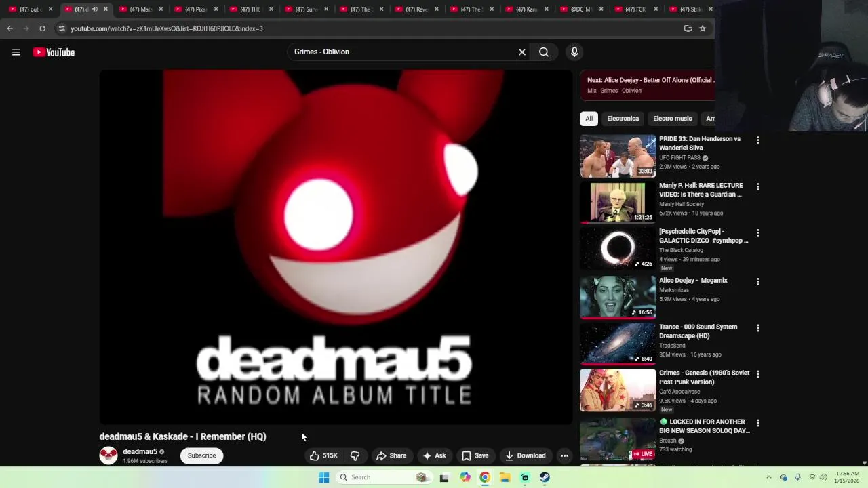Open options menu for Manly P. Hall video

click(757, 186)
